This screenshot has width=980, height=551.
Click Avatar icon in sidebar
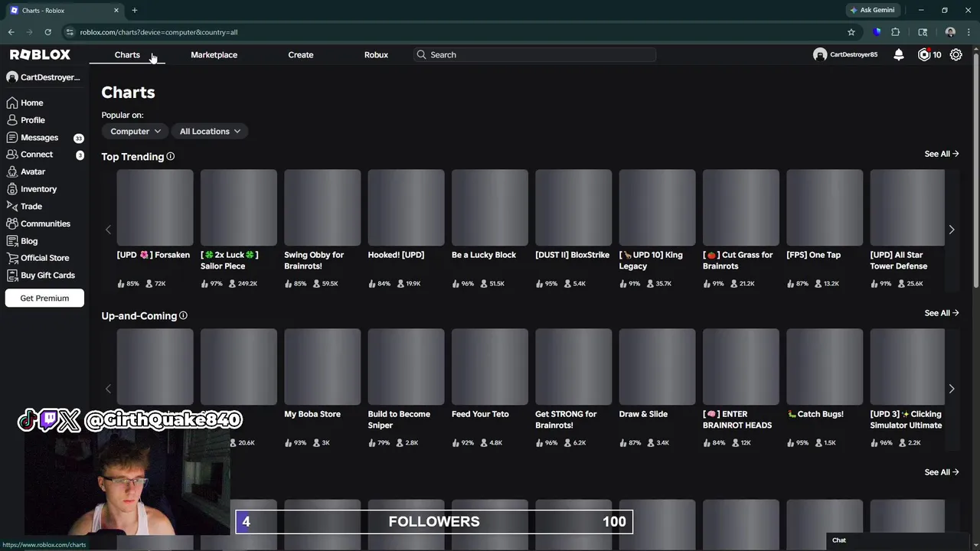pos(12,171)
